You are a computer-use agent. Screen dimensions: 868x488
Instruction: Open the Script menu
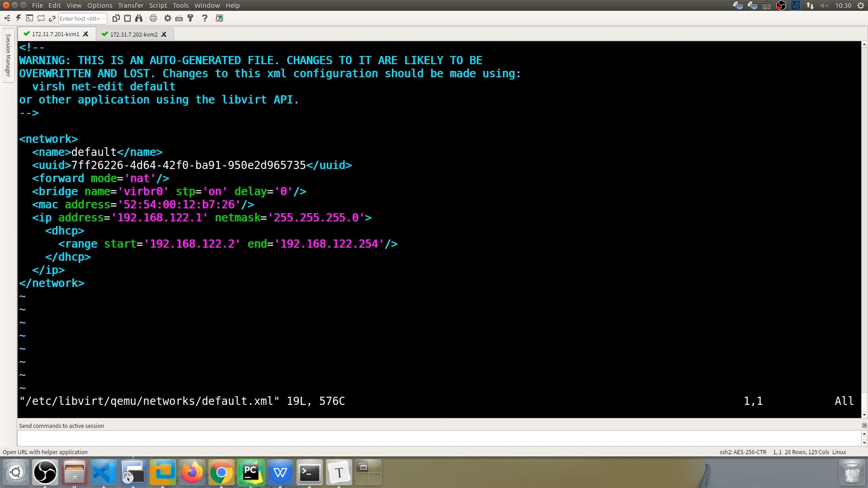[x=158, y=5]
